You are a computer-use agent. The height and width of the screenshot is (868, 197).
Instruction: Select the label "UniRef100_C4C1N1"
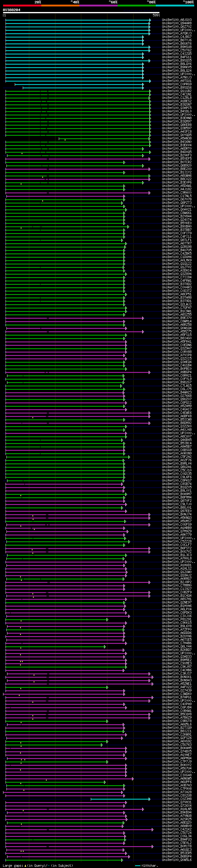177,94
